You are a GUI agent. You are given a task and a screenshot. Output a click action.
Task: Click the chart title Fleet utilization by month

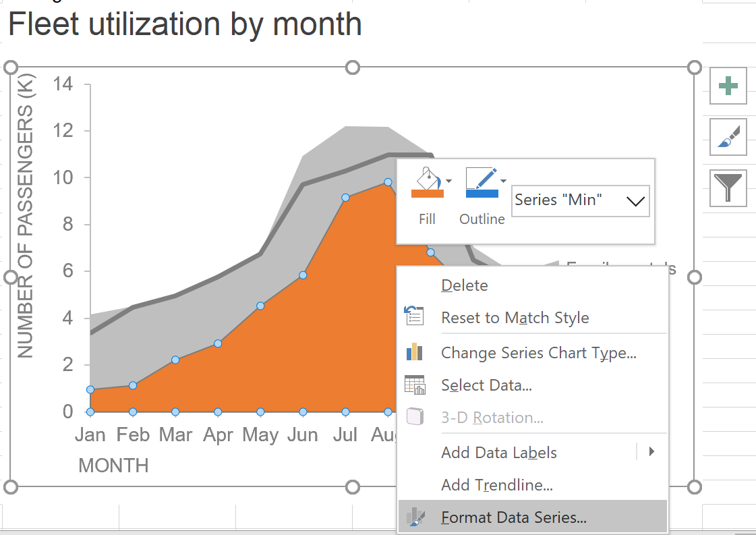[186, 25]
